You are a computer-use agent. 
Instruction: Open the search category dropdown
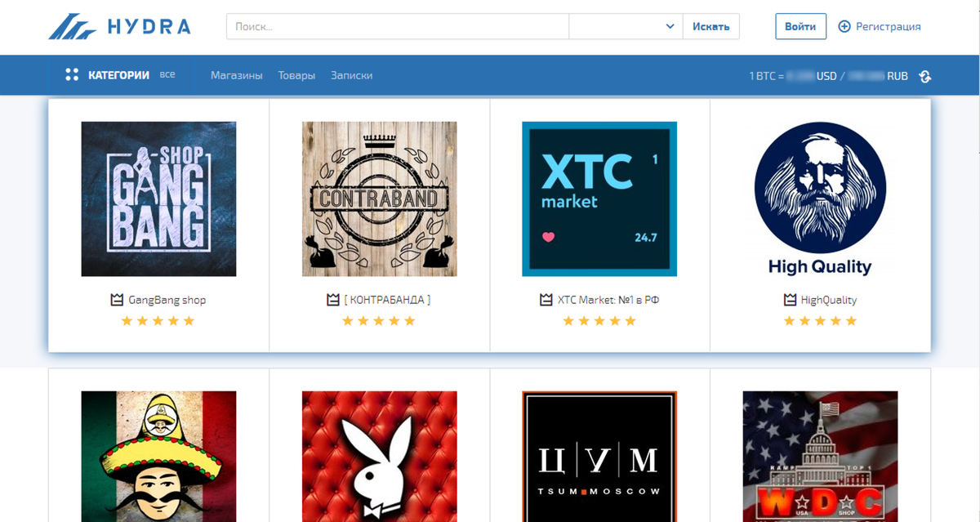626,26
